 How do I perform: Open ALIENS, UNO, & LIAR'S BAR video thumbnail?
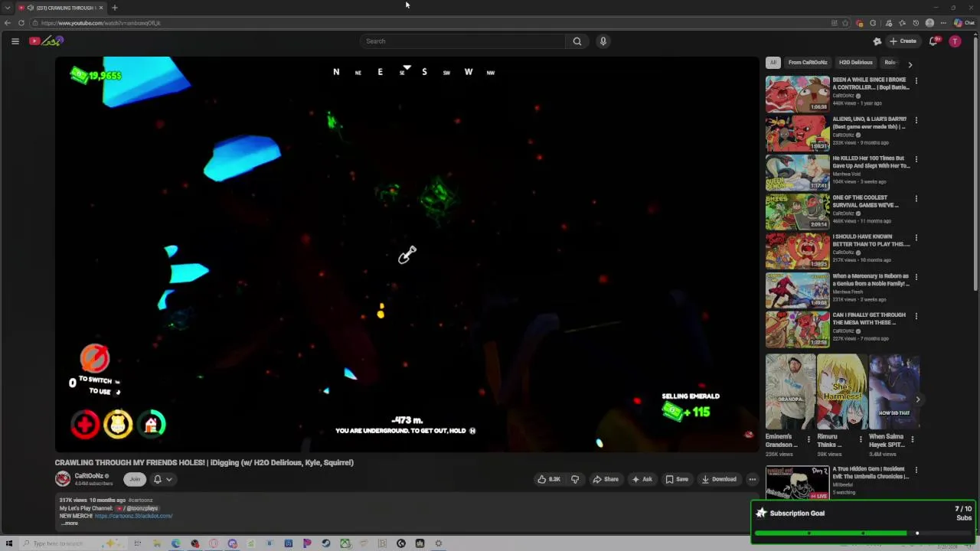tap(797, 133)
